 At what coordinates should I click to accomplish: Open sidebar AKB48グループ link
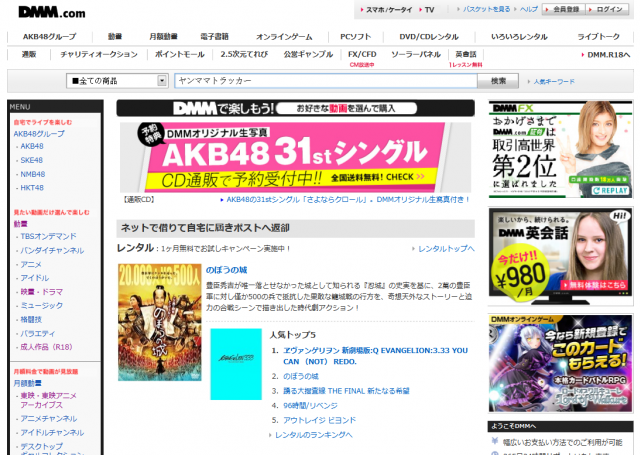point(39,134)
